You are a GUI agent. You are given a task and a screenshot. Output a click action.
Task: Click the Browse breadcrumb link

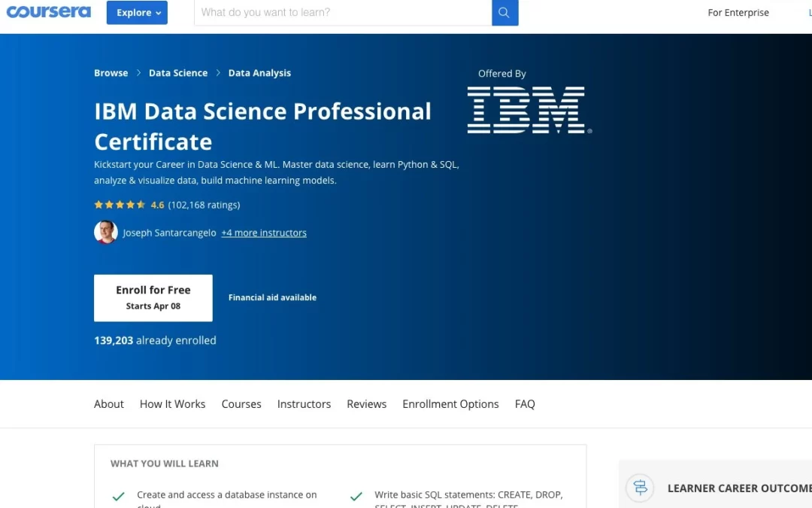(x=111, y=72)
